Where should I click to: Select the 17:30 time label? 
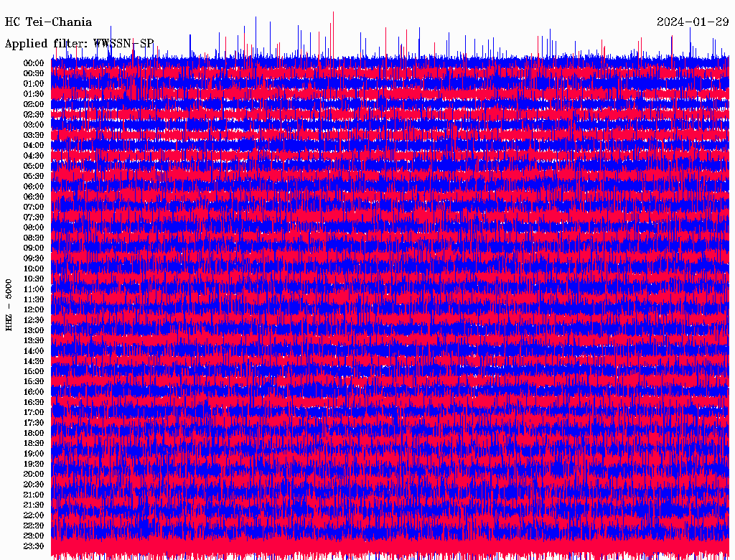pyautogui.click(x=34, y=423)
